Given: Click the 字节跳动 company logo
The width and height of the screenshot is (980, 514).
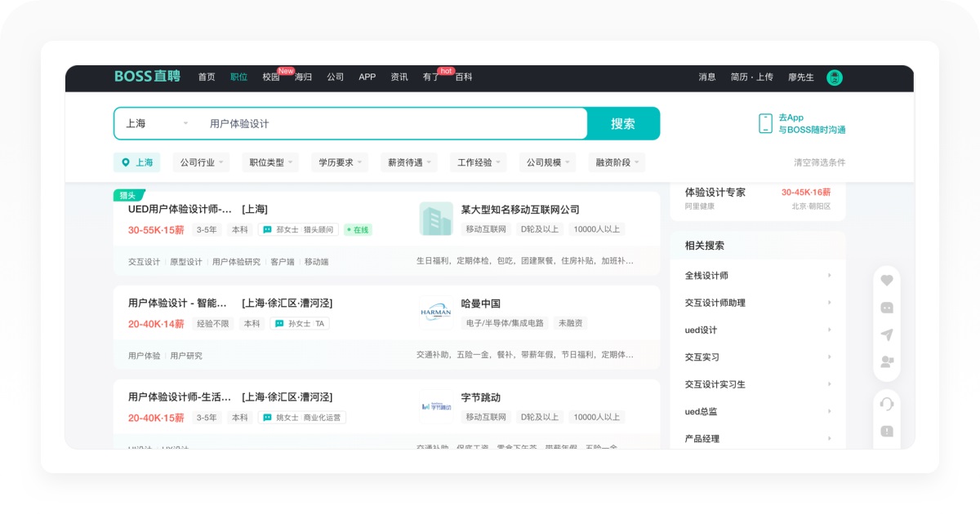Looking at the screenshot, I should (x=436, y=406).
